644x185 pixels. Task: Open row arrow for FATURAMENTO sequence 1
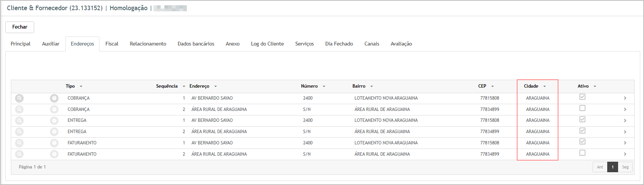(x=625, y=143)
